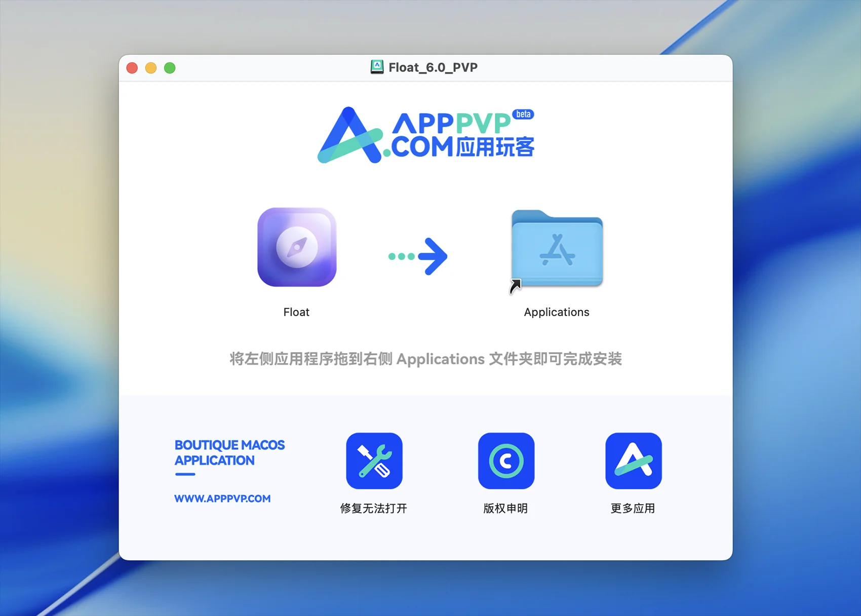Viewport: 861px width, 616px height.
Task: Click the Float_6.0_PVP window title
Action: (433, 67)
